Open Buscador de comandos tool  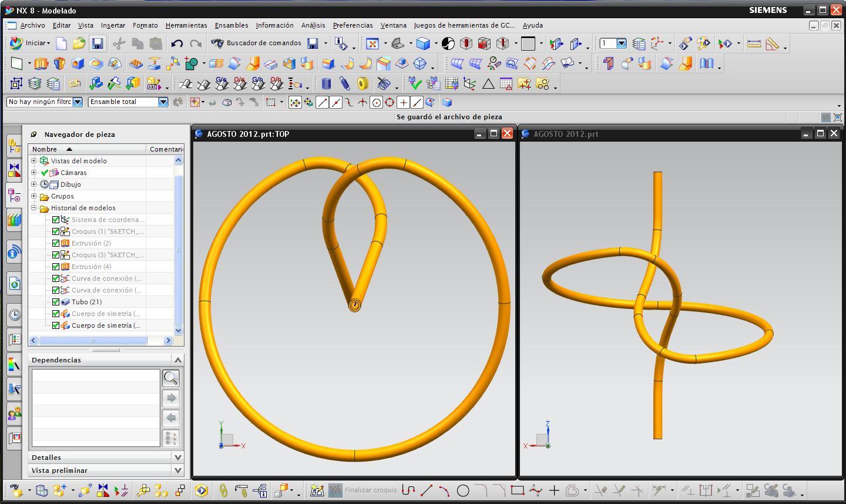click(x=256, y=43)
